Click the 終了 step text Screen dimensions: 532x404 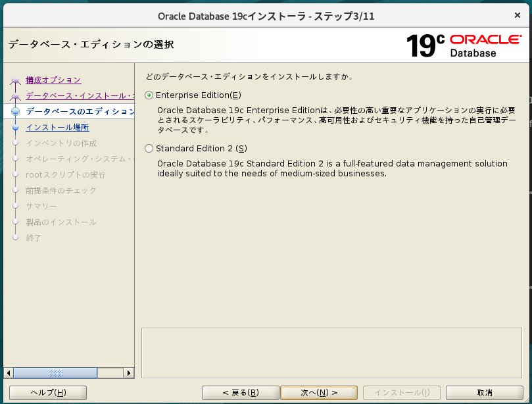click(34, 238)
